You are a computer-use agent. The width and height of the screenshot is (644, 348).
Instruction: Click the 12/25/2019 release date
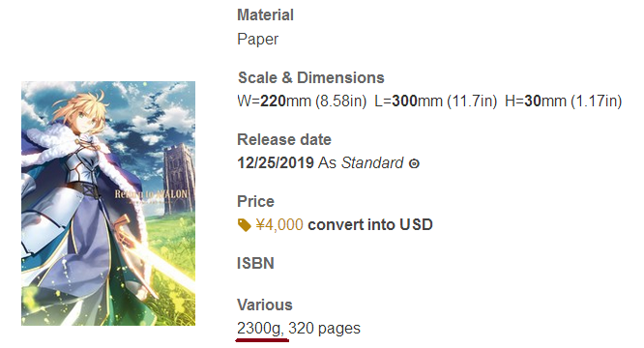[276, 163]
